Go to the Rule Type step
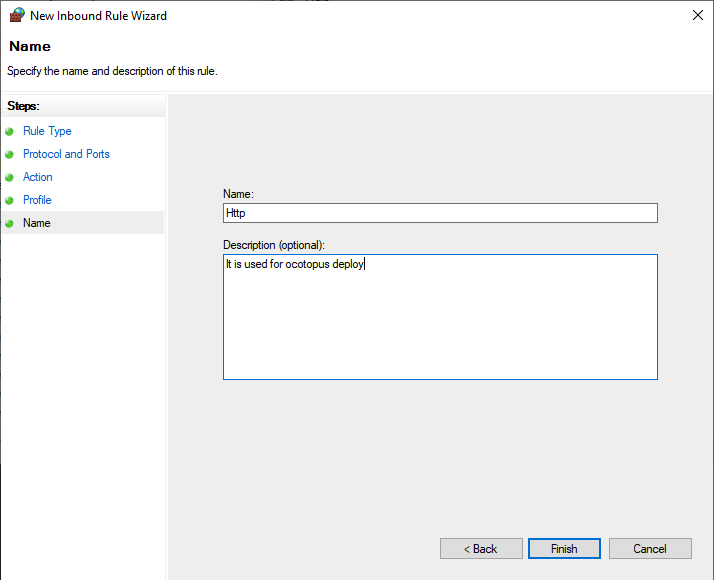 pyautogui.click(x=47, y=131)
